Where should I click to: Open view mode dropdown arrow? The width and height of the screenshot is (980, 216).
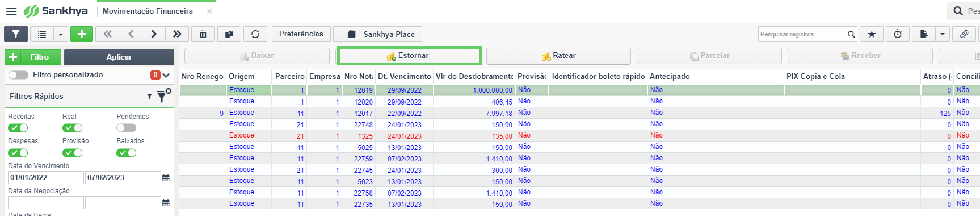tap(61, 34)
